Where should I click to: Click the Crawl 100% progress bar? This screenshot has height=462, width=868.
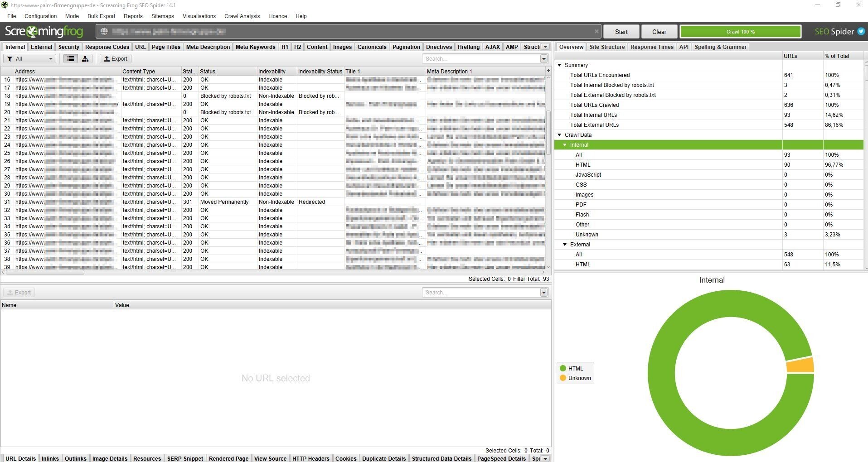point(740,32)
